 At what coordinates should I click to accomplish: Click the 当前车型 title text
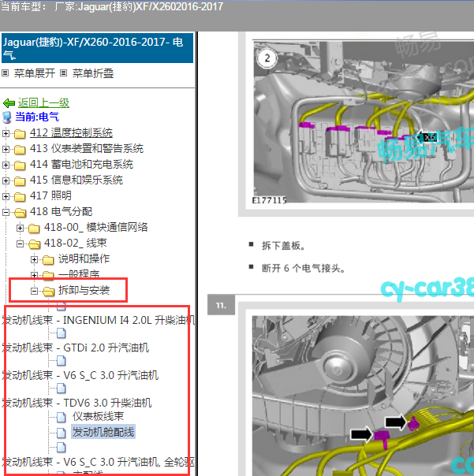click(112, 6)
